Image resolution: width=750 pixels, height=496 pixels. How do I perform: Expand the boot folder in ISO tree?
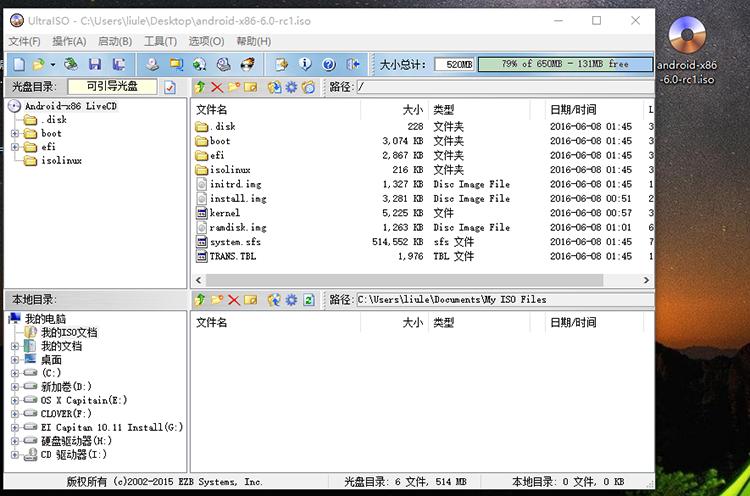[x=15, y=133]
